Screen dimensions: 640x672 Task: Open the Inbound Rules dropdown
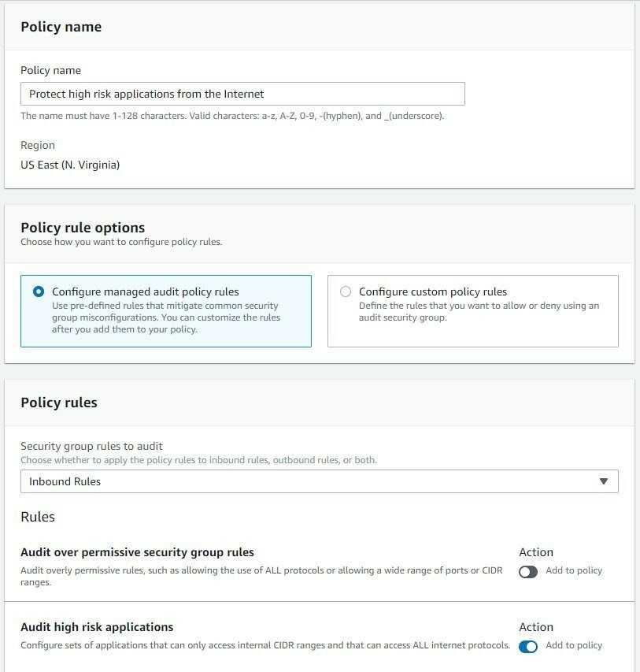319,481
